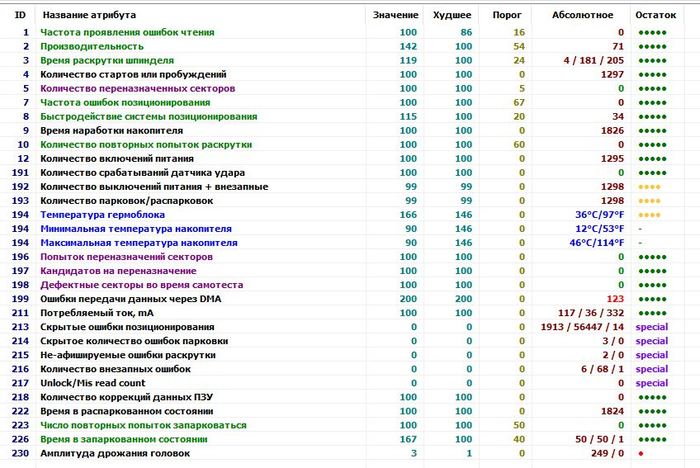The height and width of the screenshot is (468, 700).
Task: Click yellow dots in Количество парковок/распарковок row
Action: (650, 201)
